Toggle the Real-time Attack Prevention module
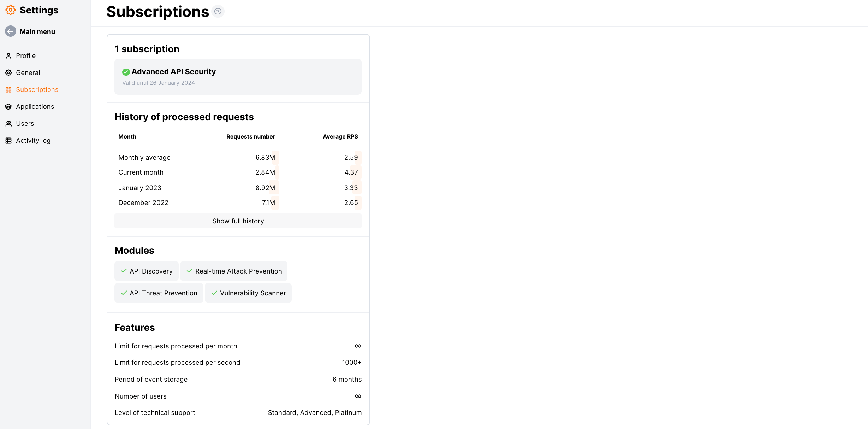 coord(234,271)
